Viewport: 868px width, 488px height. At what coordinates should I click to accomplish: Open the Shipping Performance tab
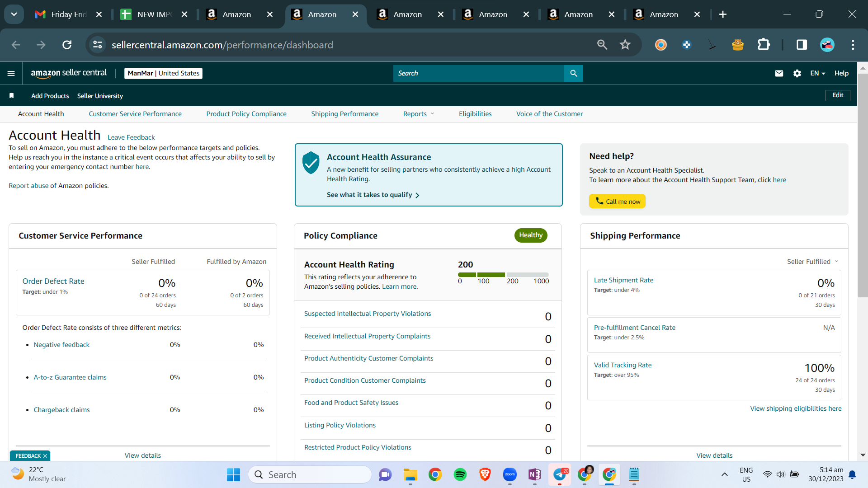345,114
